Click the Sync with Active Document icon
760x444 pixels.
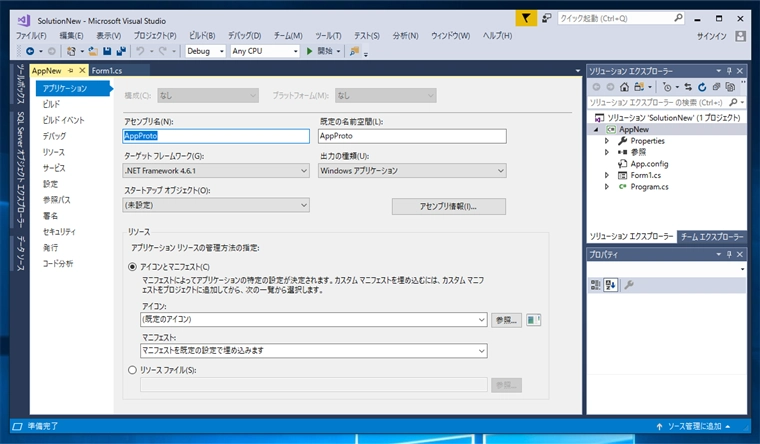[x=688, y=87]
